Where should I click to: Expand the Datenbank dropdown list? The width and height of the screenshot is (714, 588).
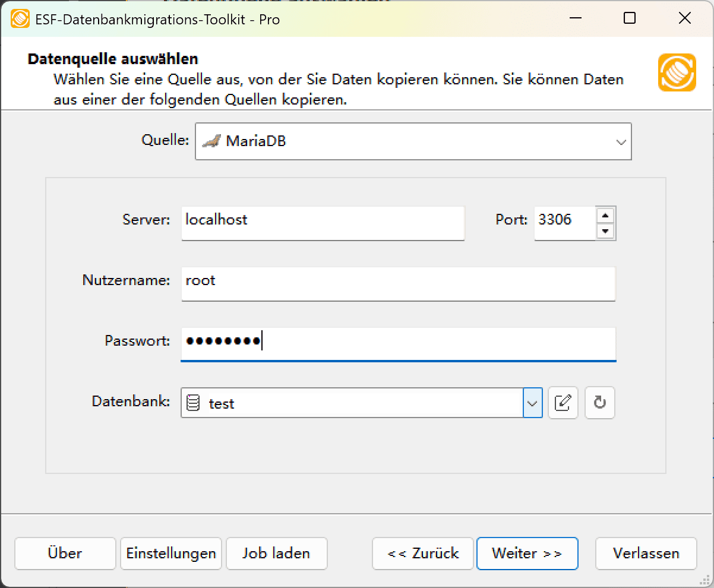532,402
